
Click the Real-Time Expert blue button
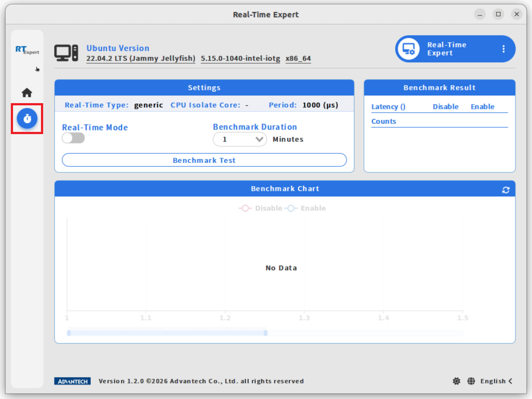pyautogui.click(x=455, y=49)
